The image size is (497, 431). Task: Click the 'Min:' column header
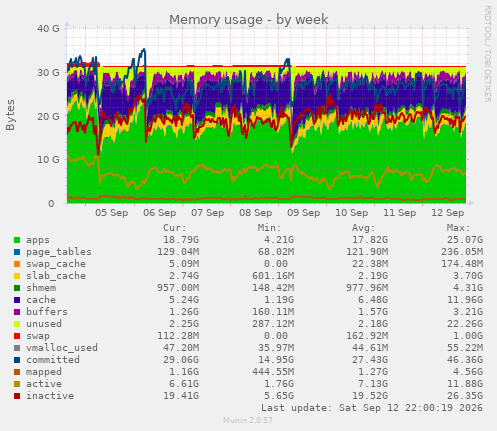[269, 228]
